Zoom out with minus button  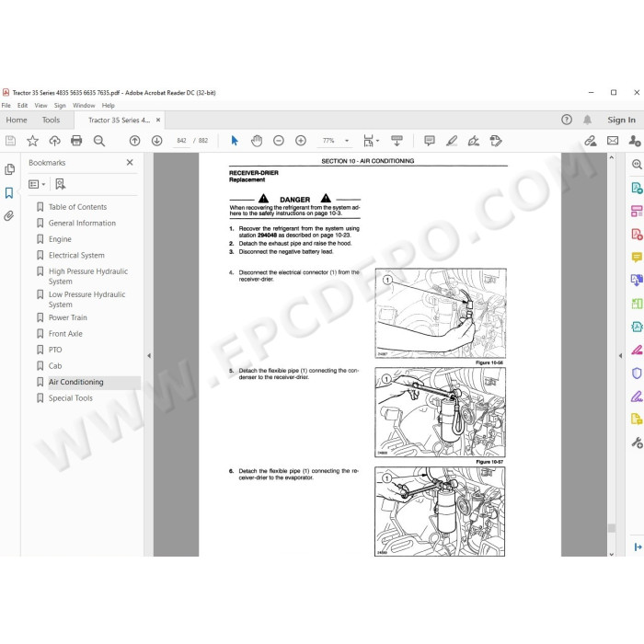[279, 141]
